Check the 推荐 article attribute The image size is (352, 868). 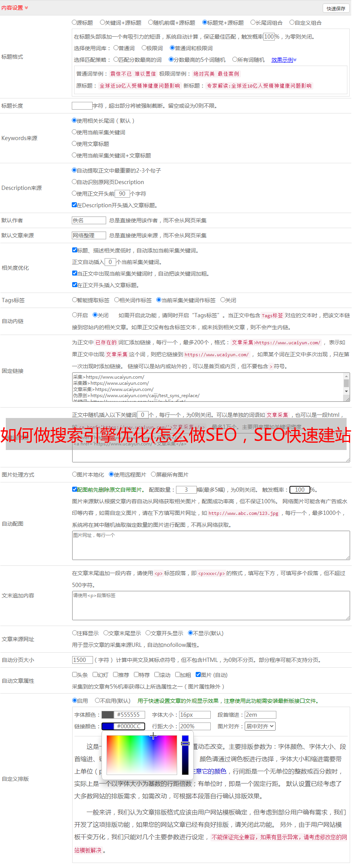[115, 675]
